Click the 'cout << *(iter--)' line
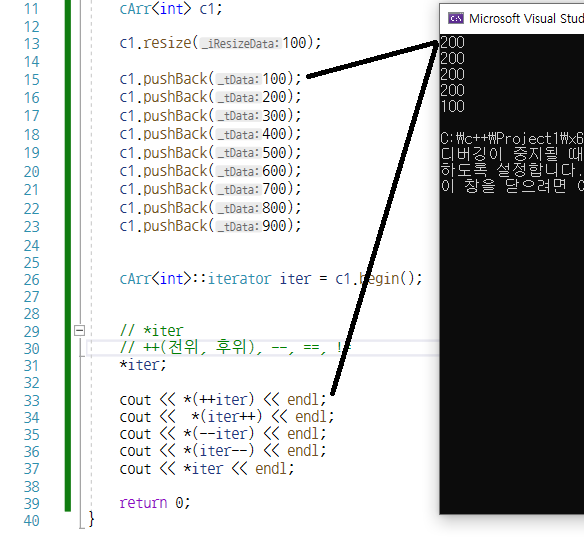 pyautogui.click(x=223, y=451)
